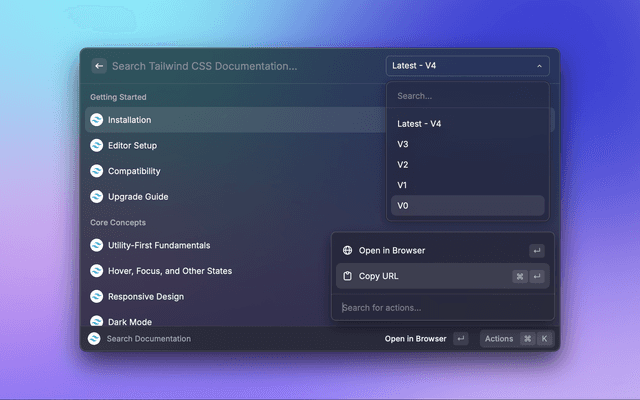The width and height of the screenshot is (640, 400).
Task: Collapse the Latest - V4 version dropdown
Action: pyautogui.click(x=468, y=66)
